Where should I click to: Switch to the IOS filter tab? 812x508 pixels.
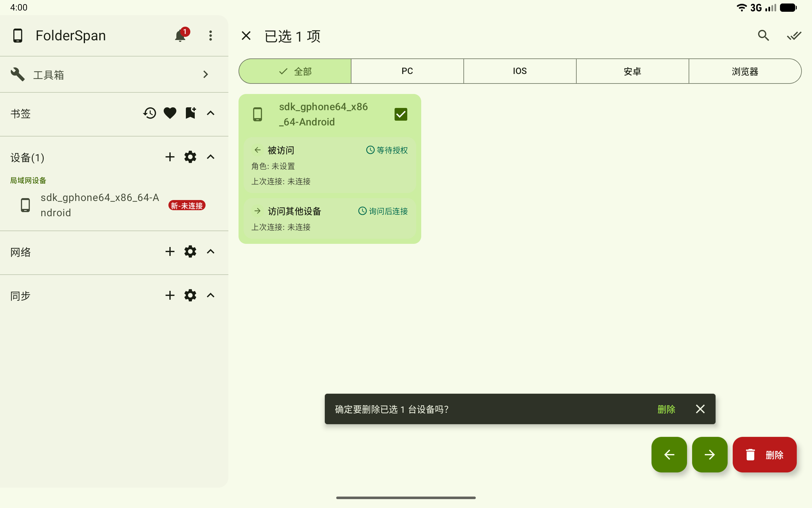tap(520, 71)
